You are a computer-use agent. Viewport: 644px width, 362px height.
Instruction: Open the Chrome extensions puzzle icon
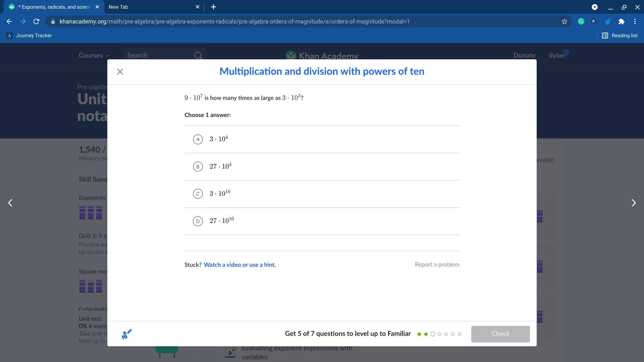[x=622, y=21]
